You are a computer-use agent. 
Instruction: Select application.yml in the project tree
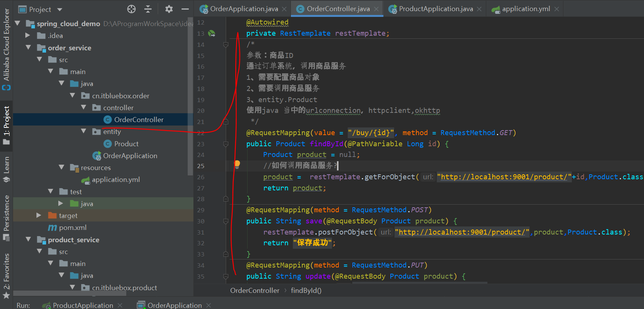[116, 180]
